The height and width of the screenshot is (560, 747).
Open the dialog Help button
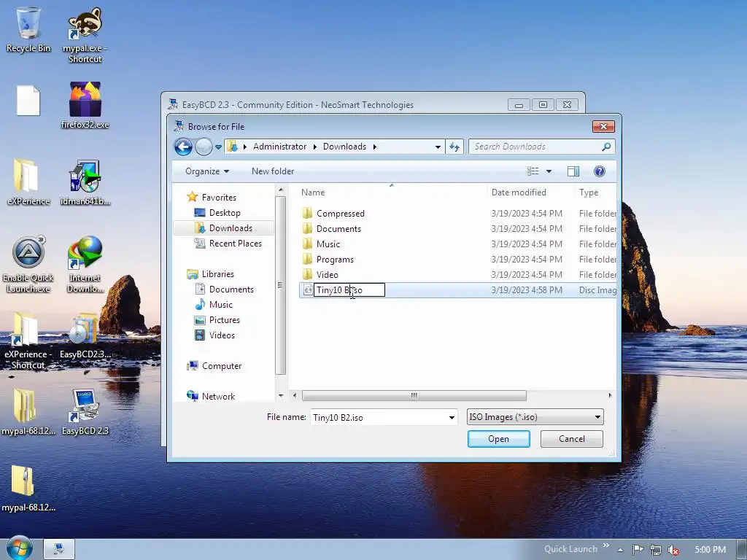(600, 171)
